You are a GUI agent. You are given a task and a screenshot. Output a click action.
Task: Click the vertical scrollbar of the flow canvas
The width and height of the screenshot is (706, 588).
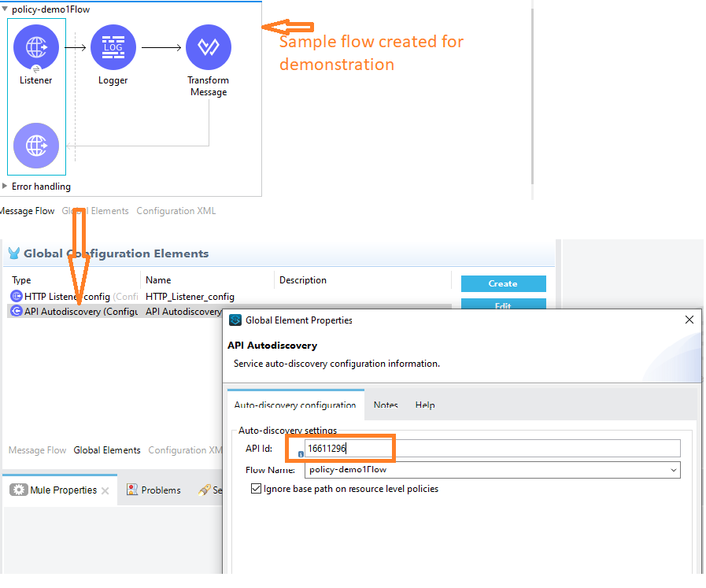(532, 97)
